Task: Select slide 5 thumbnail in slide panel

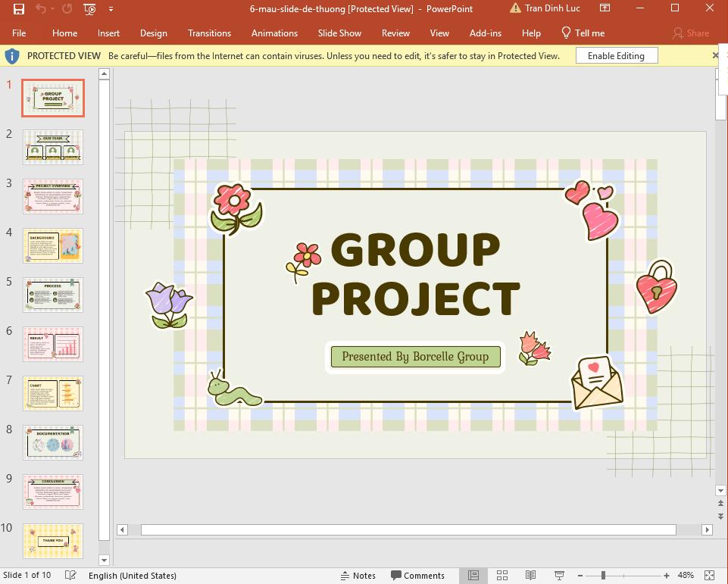Action: [52, 295]
